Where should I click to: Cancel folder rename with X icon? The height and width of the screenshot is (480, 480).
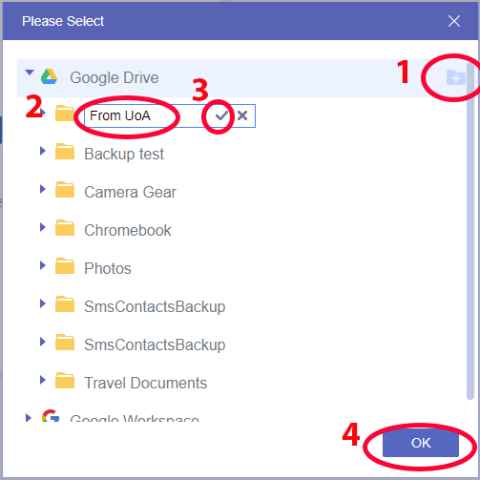(242, 116)
